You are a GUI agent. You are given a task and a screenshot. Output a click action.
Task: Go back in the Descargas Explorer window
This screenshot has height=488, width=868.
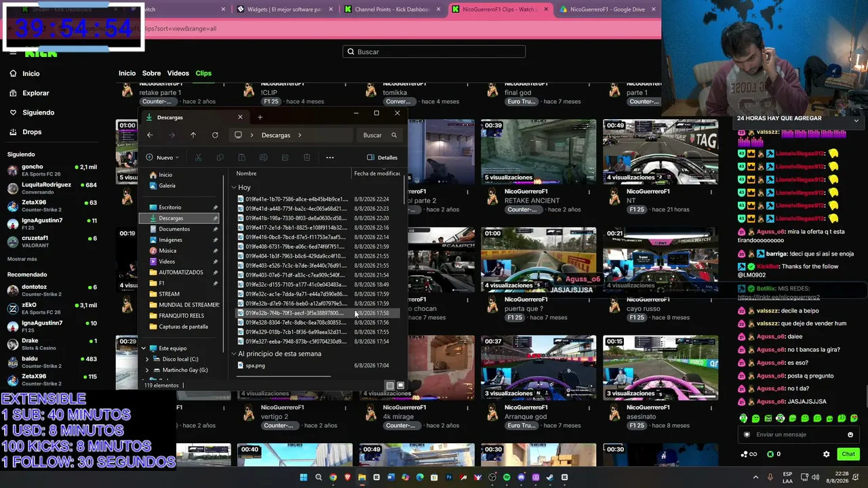(x=150, y=135)
